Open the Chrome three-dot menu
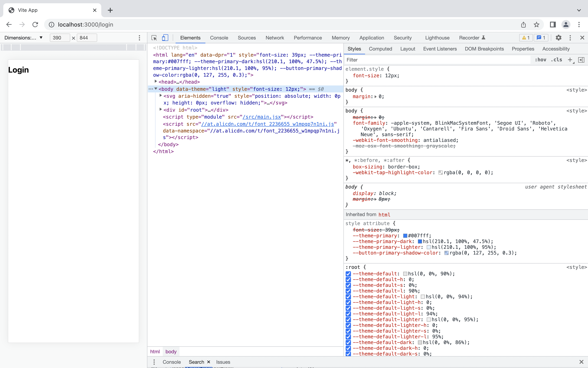588x368 pixels. pos(579,25)
